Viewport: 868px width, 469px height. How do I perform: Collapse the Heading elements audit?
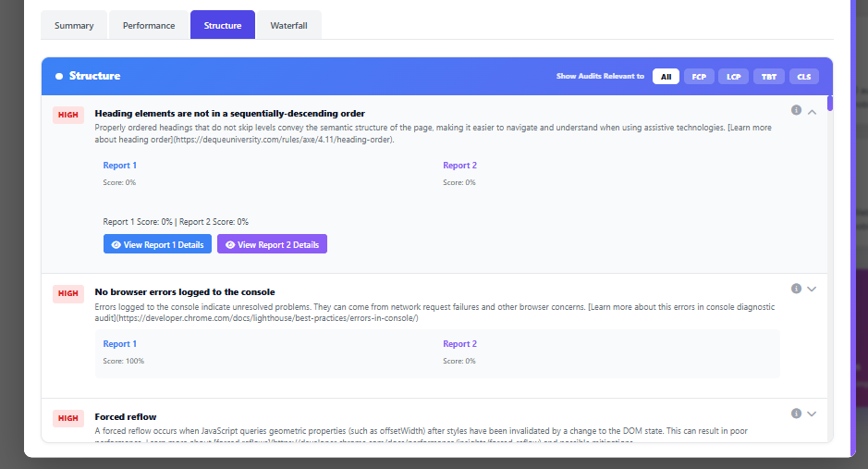[813, 112]
